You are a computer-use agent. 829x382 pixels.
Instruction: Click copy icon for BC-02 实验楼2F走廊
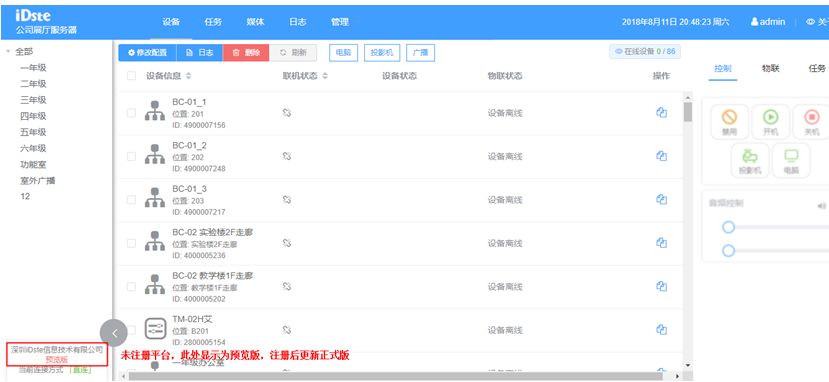point(661,243)
